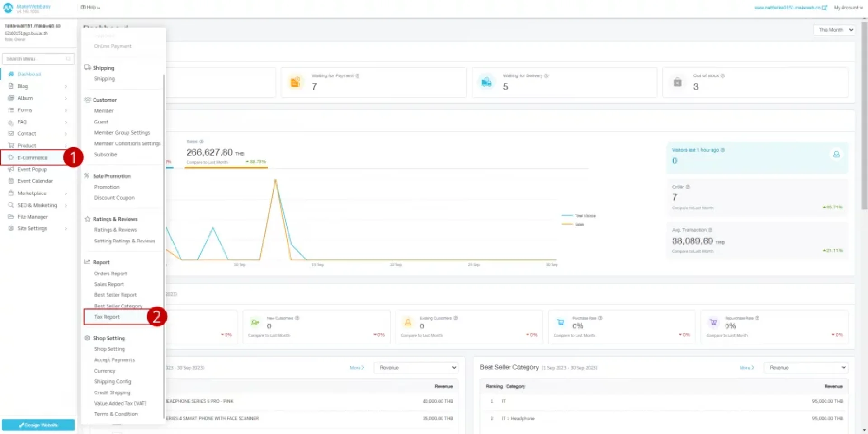Open E-Commerce in the sidebar

[33, 157]
